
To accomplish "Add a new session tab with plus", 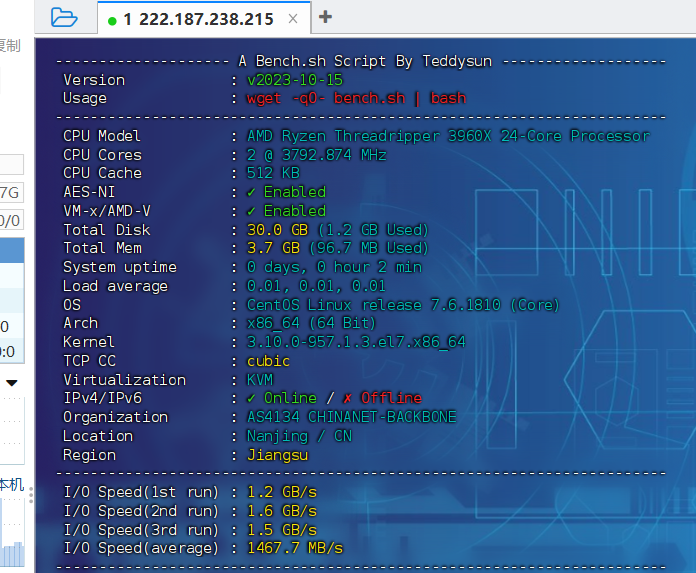I will [x=325, y=17].
